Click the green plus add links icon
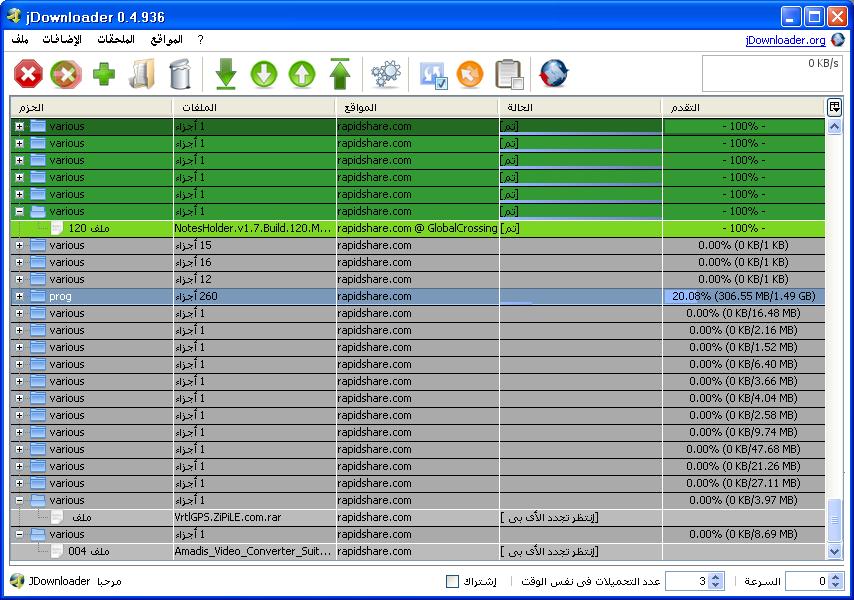This screenshot has height=600, width=854. pos(104,74)
